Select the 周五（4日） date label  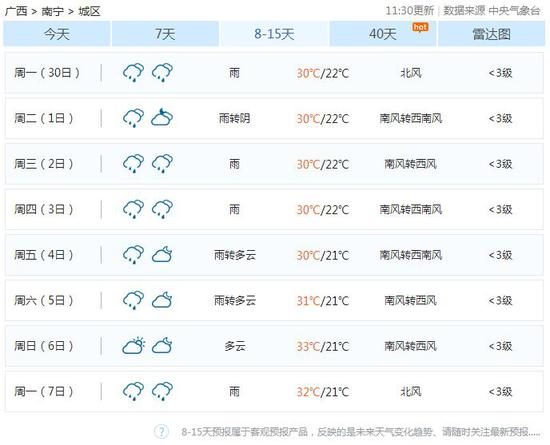tap(44, 255)
